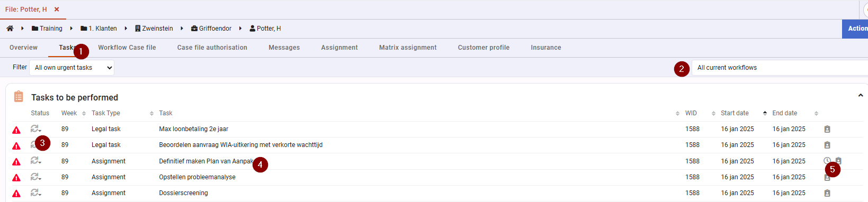
Task: Sort the table by Start date
Action: [x=735, y=113]
